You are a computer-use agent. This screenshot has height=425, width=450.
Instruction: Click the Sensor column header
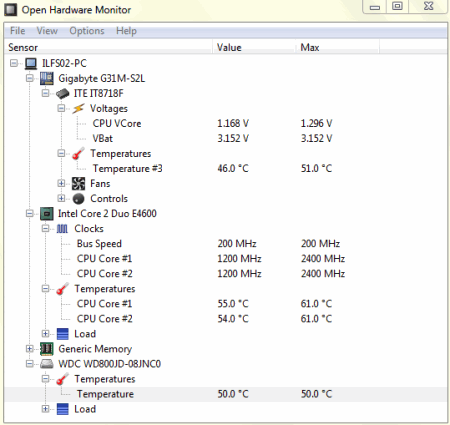(108, 47)
